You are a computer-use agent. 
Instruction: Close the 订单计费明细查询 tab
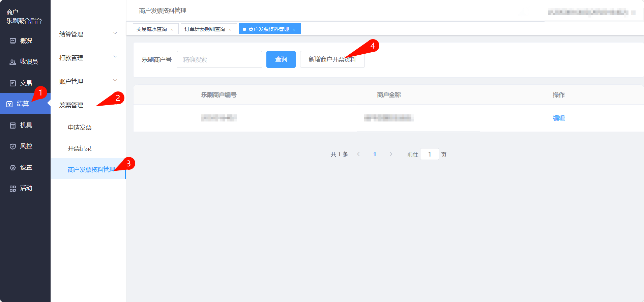230,30
